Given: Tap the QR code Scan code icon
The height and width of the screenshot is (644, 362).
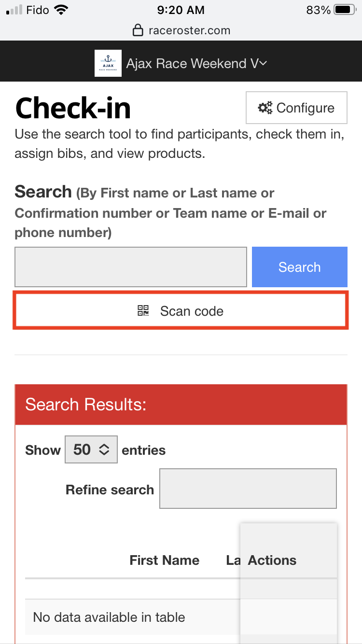Looking at the screenshot, I should pyautogui.click(x=142, y=311).
